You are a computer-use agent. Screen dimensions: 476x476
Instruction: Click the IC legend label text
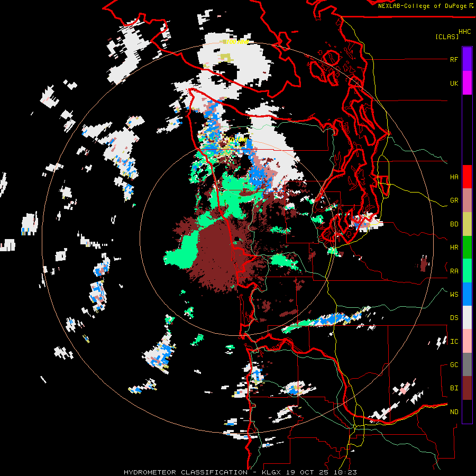point(454,342)
